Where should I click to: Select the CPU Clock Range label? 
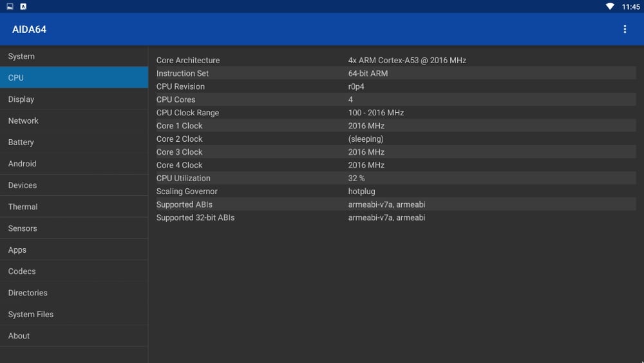[x=187, y=113]
